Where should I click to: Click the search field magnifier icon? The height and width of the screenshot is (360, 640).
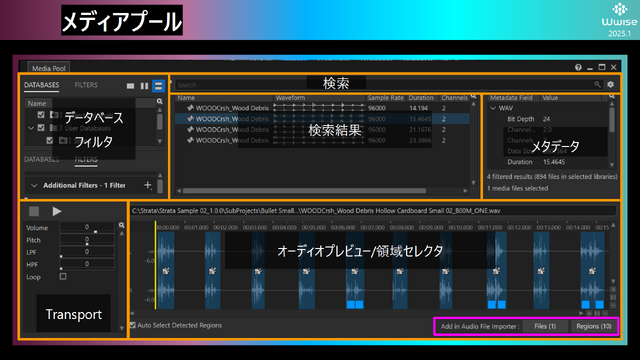click(597, 84)
